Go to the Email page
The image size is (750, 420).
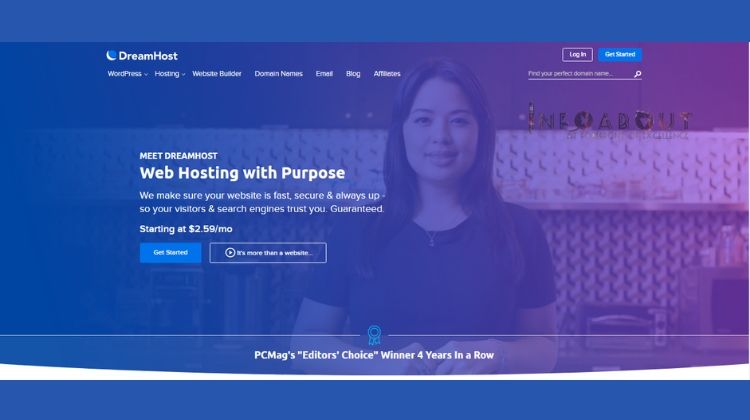[x=324, y=74]
